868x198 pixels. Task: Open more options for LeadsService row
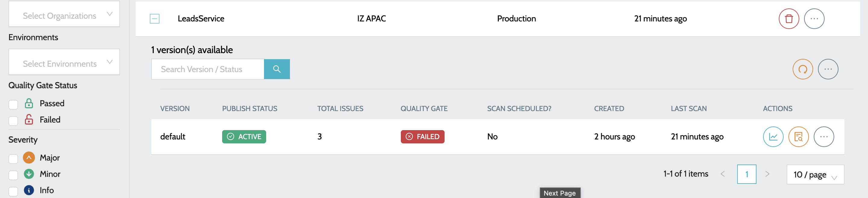click(814, 19)
